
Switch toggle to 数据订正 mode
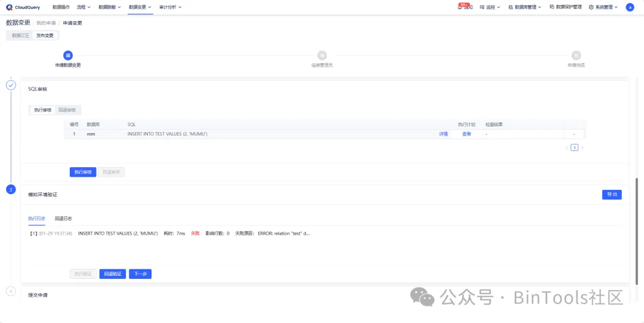point(20,36)
